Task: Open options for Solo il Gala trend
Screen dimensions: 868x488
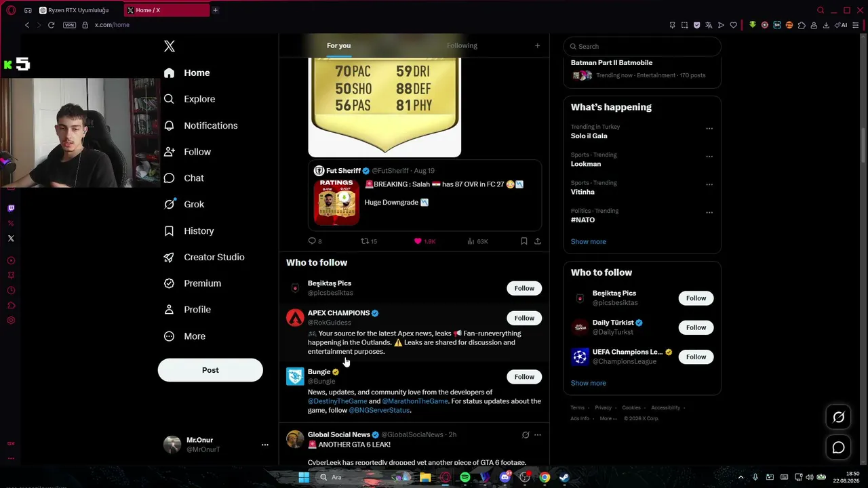Action: (x=709, y=128)
